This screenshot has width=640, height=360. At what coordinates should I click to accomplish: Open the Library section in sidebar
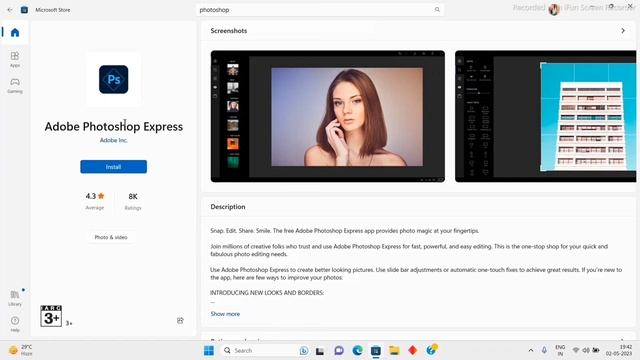click(x=15, y=298)
